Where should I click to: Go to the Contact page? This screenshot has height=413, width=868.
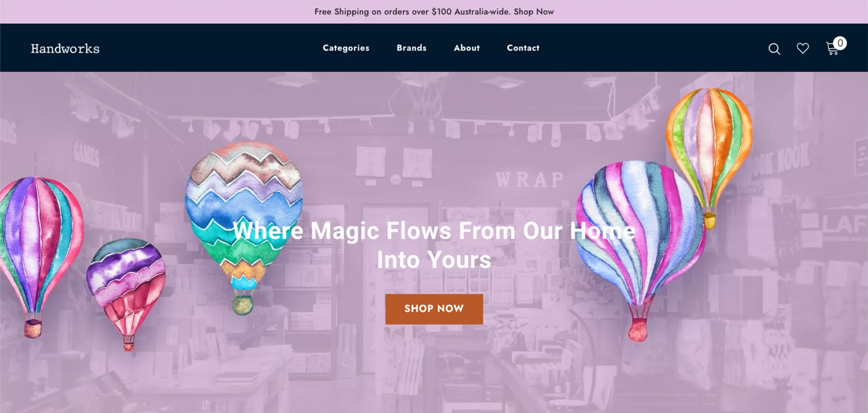(523, 48)
